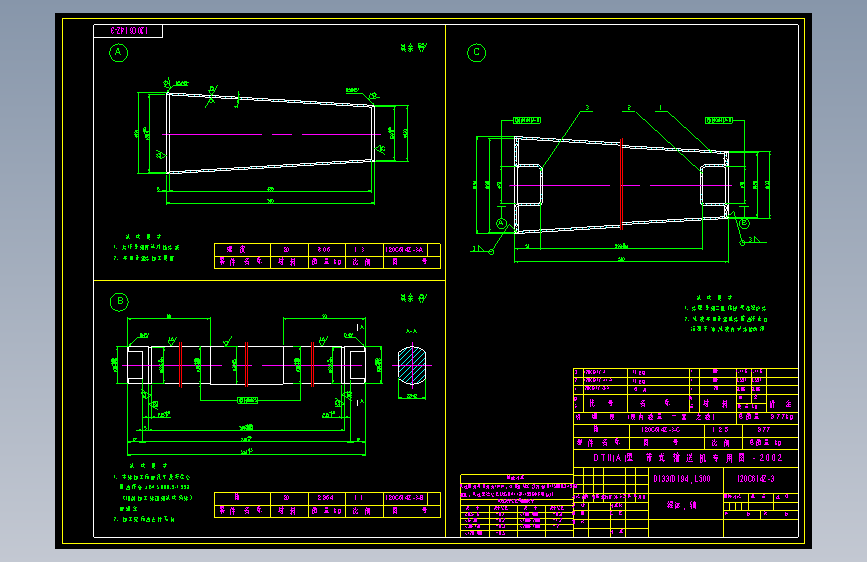Click the 377 weight value cell

click(770, 430)
